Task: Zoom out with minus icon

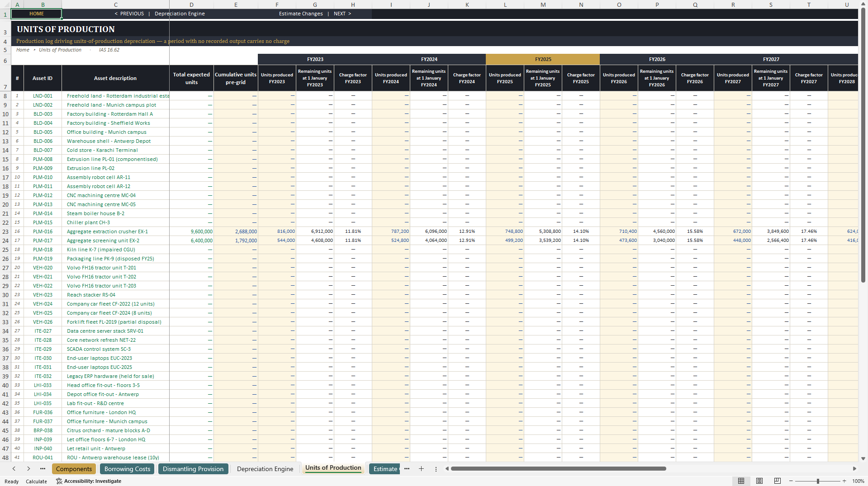Action: tap(791, 481)
